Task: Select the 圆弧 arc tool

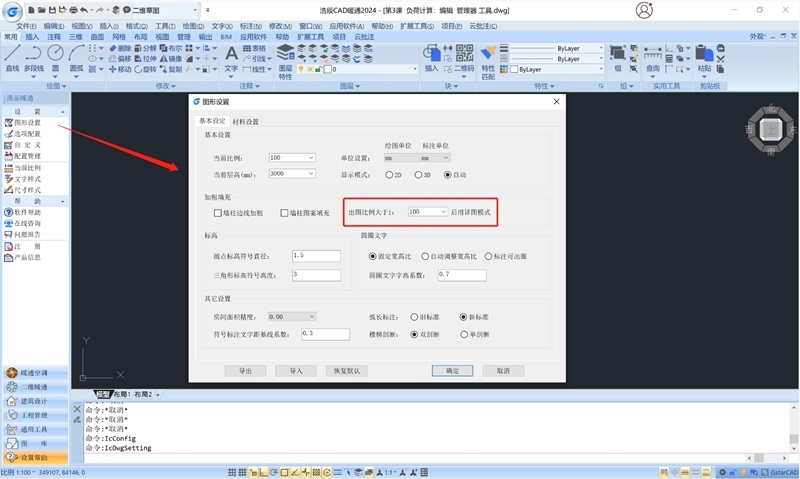Action: (x=76, y=58)
